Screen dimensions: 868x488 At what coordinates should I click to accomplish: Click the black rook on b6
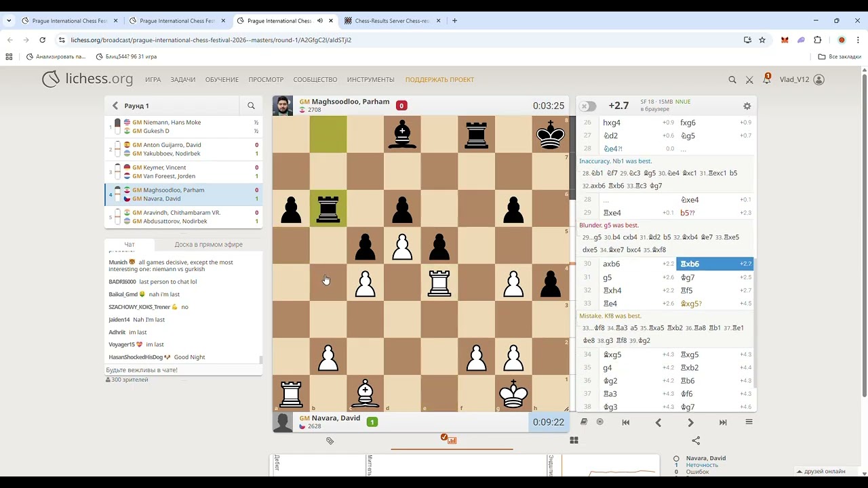(328, 209)
